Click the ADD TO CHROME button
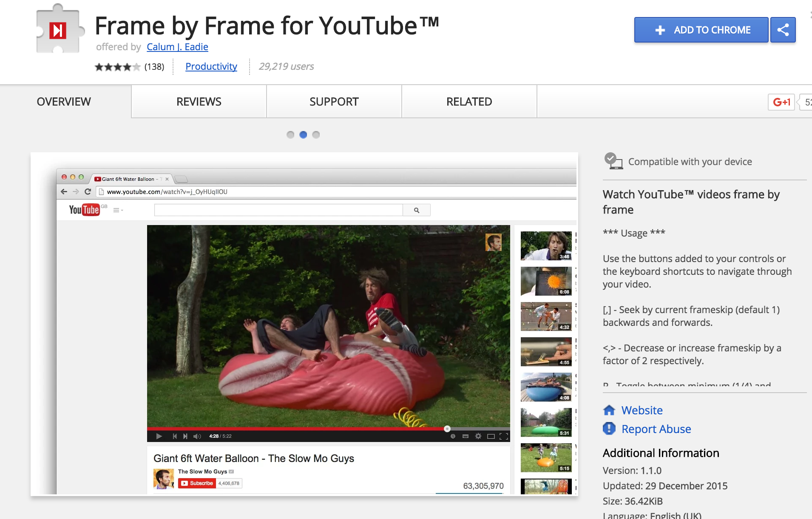Screen dimensions: 812x519 click(701, 30)
